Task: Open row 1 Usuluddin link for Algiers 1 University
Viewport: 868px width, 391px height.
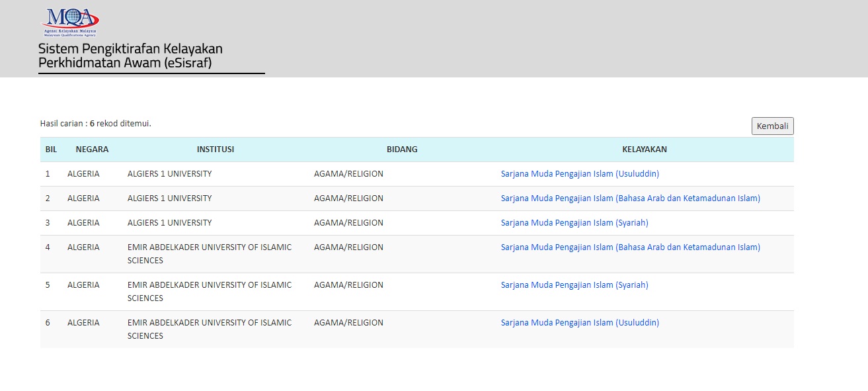Action: (x=579, y=174)
